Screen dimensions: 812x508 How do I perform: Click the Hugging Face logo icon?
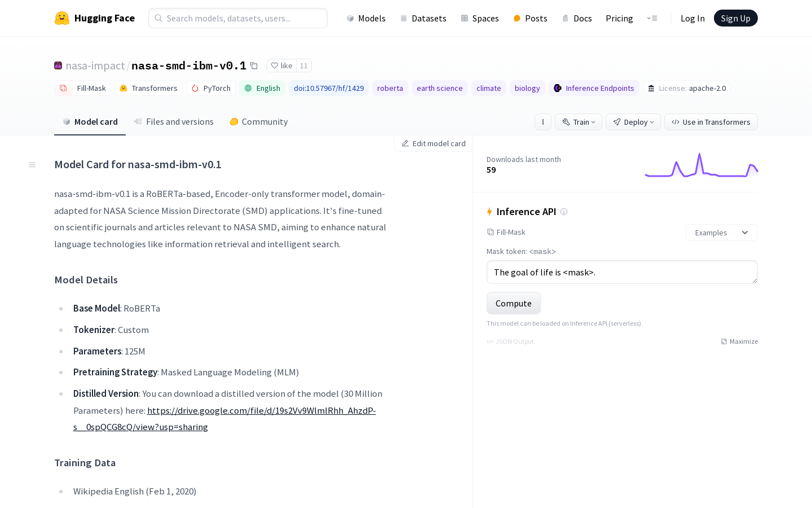62,18
